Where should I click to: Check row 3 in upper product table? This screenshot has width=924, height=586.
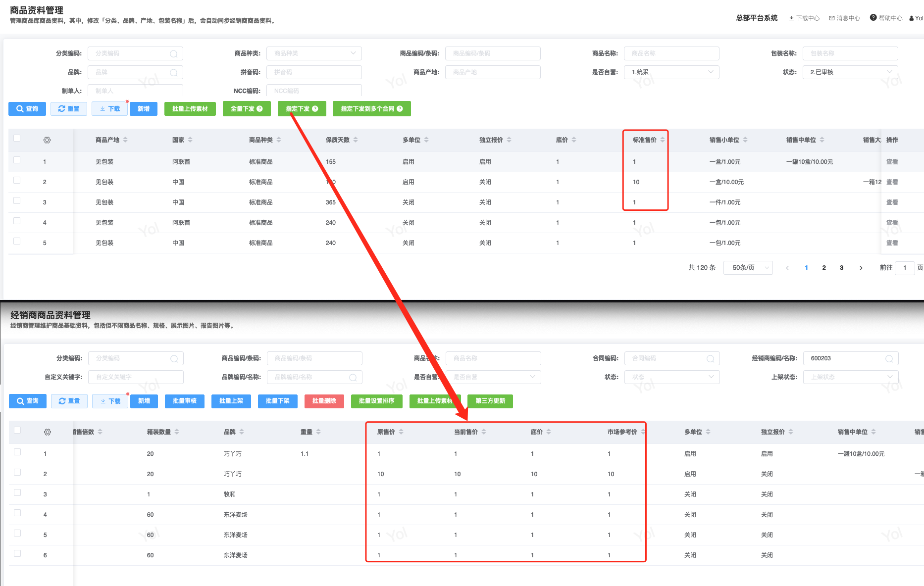17,200
